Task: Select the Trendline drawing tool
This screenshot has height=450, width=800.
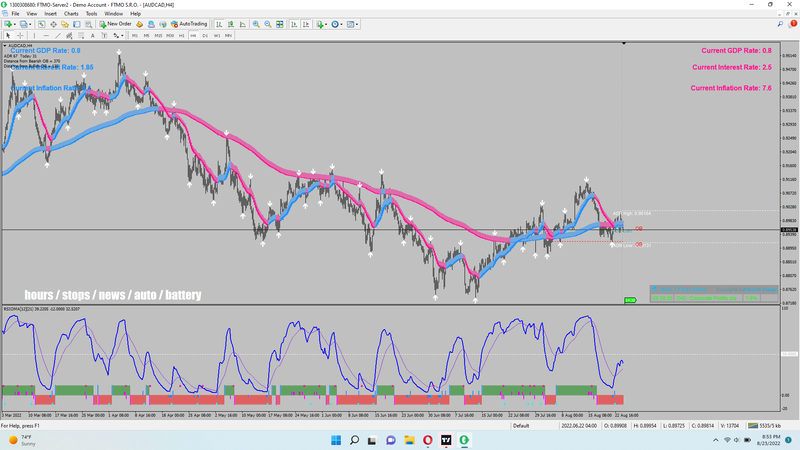Action: tap(58, 35)
